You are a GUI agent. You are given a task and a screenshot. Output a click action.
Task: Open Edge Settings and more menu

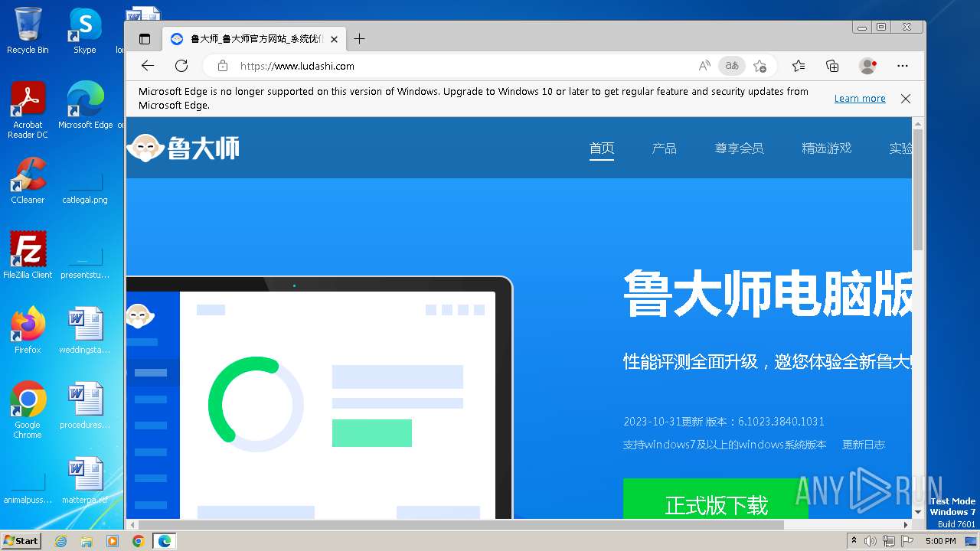click(x=903, y=66)
